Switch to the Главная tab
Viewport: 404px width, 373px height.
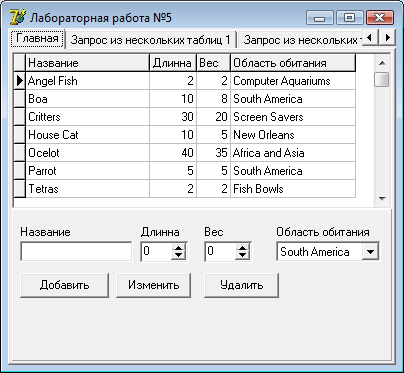point(37,39)
